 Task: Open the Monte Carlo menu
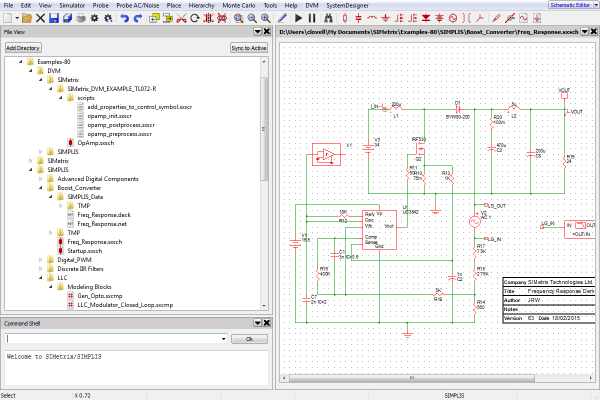[239, 5]
